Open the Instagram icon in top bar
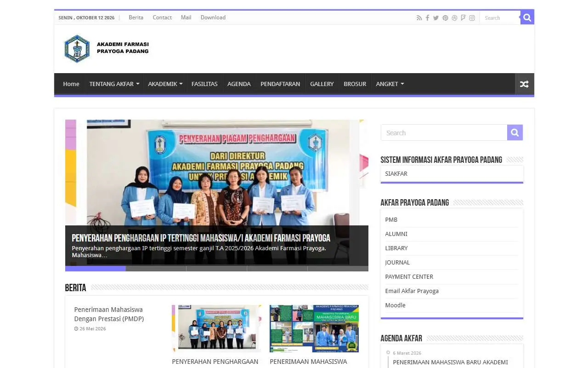 tap(472, 18)
